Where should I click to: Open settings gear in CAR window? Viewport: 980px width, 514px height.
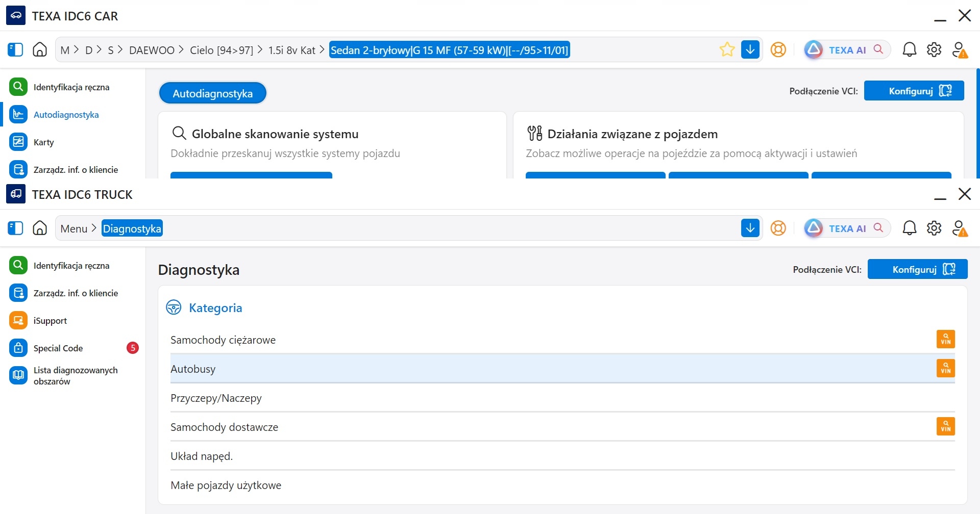[934, 49]
